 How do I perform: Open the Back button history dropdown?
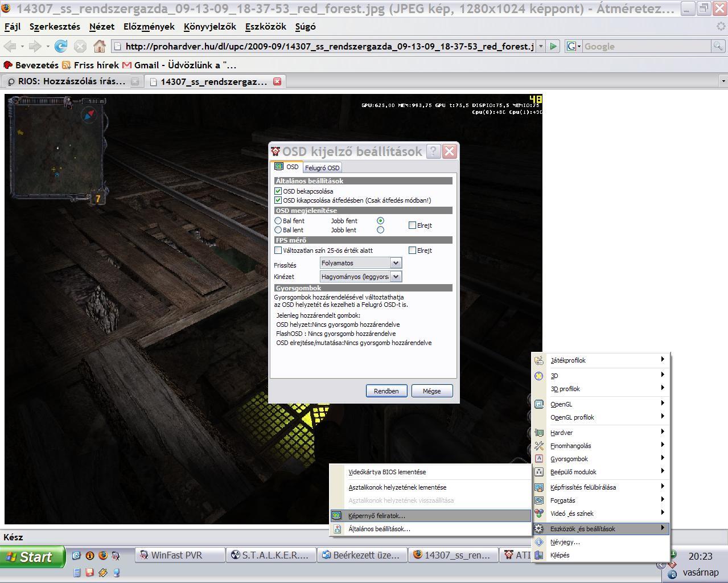(x=22, y=47)
